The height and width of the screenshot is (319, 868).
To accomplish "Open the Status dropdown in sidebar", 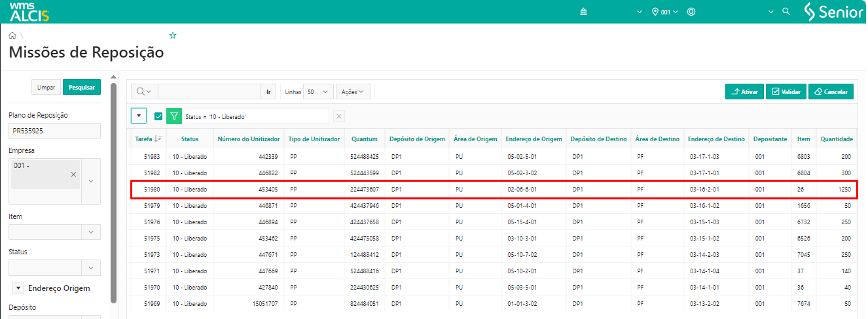I will pos(90,267).
